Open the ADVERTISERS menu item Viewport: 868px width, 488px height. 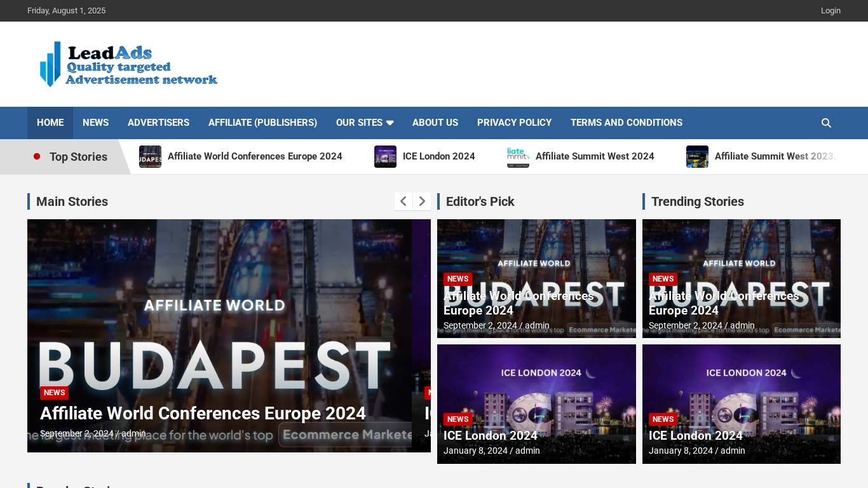pos(158,123)
